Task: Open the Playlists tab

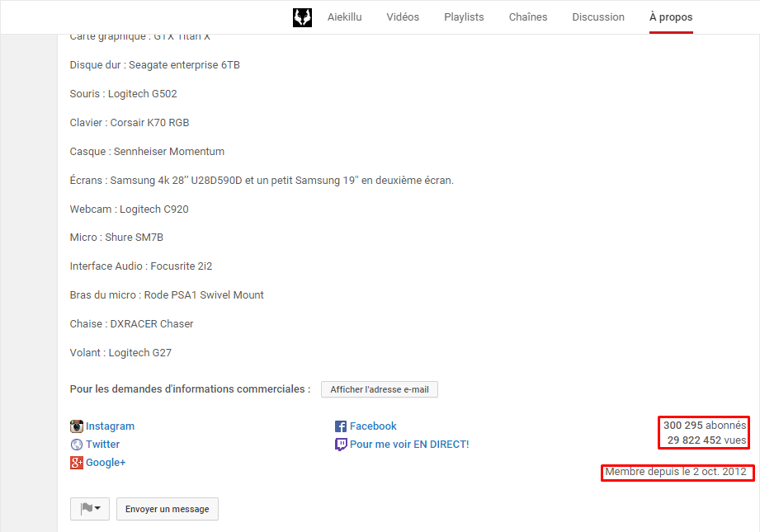Action: pos(464,17)
